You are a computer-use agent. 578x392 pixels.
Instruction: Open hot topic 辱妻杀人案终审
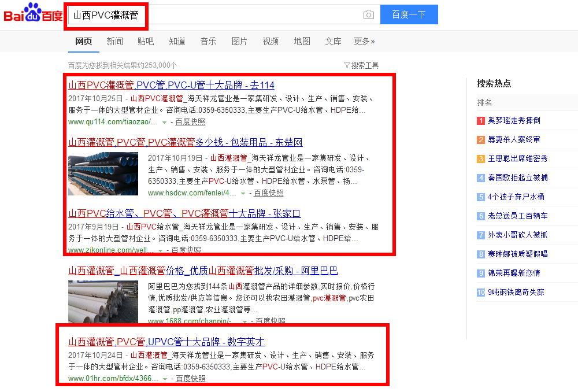click(514, 140)
